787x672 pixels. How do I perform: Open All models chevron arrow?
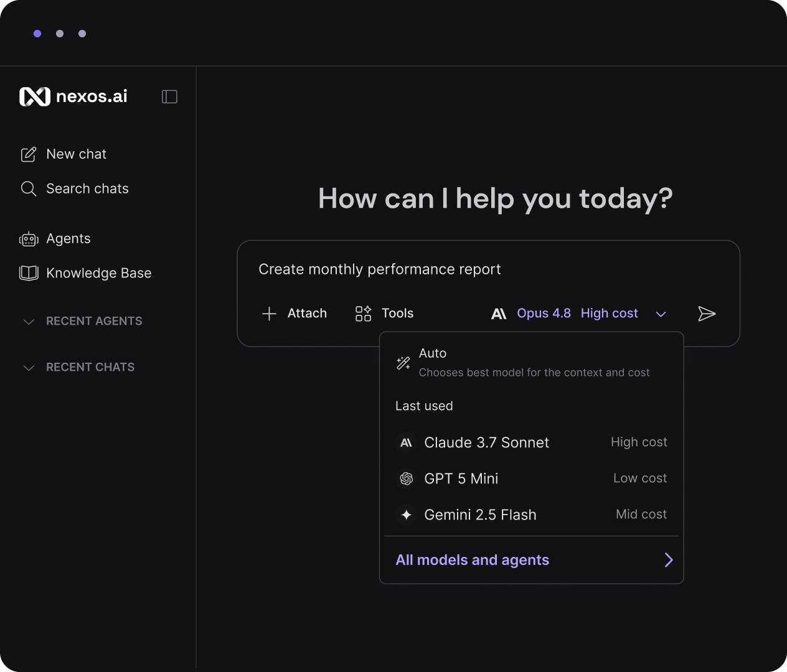(x=669, y=560)
